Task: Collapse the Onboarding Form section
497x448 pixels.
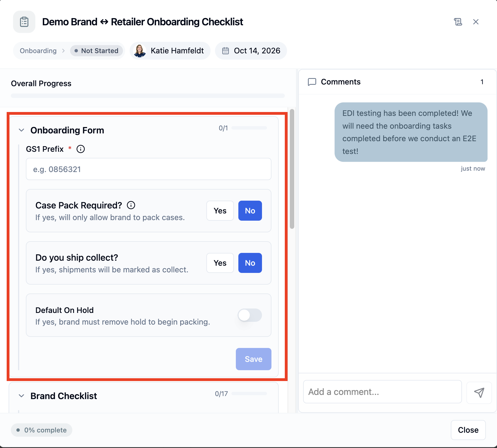Action: (21, 130)
